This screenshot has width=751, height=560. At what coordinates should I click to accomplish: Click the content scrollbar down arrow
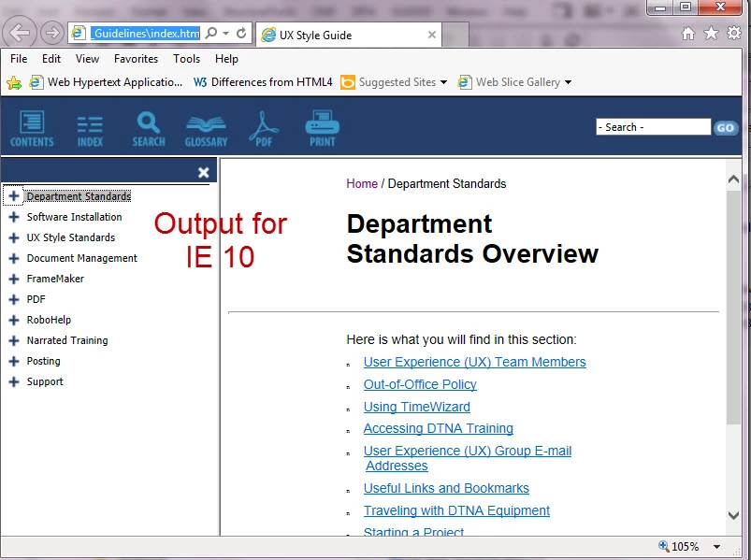[x=733, y=515]
